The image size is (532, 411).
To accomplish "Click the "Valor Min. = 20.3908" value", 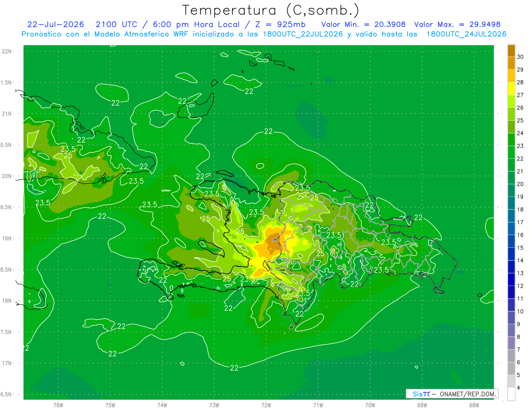I will [364, 24].
